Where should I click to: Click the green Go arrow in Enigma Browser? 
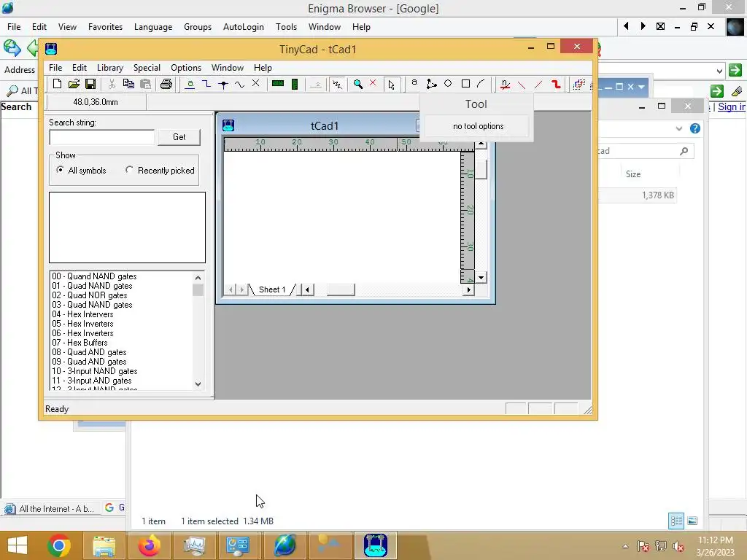tap(735, 70)
